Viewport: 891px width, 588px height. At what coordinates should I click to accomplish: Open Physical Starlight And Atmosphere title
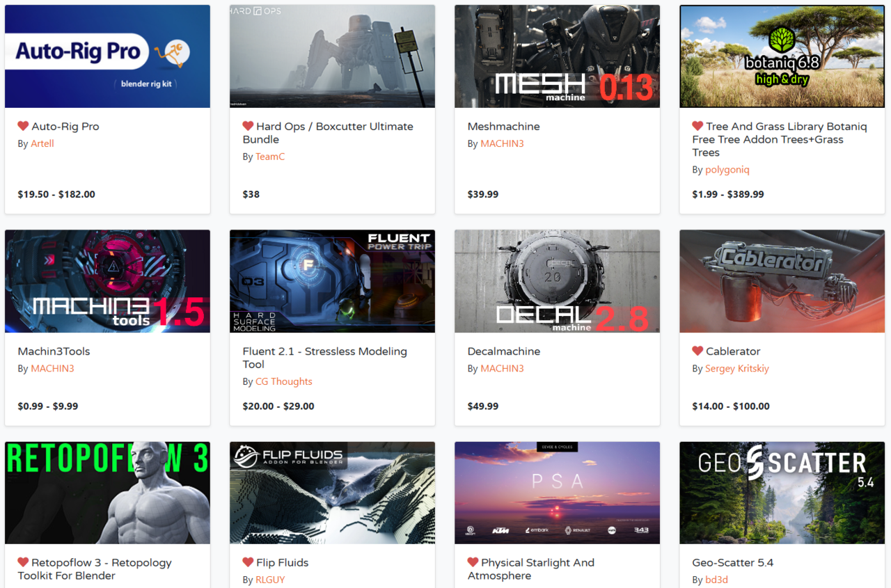point(531,569)
